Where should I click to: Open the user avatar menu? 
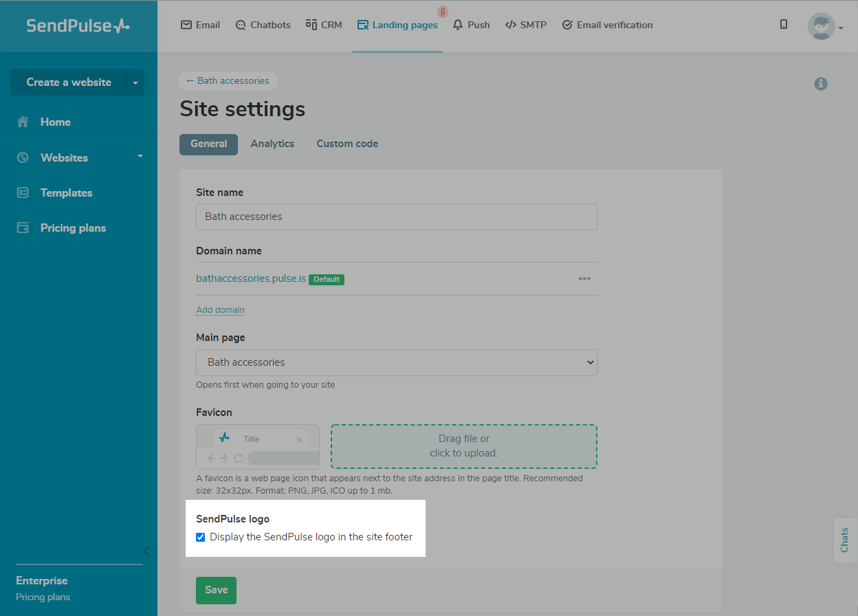[825, 26]
